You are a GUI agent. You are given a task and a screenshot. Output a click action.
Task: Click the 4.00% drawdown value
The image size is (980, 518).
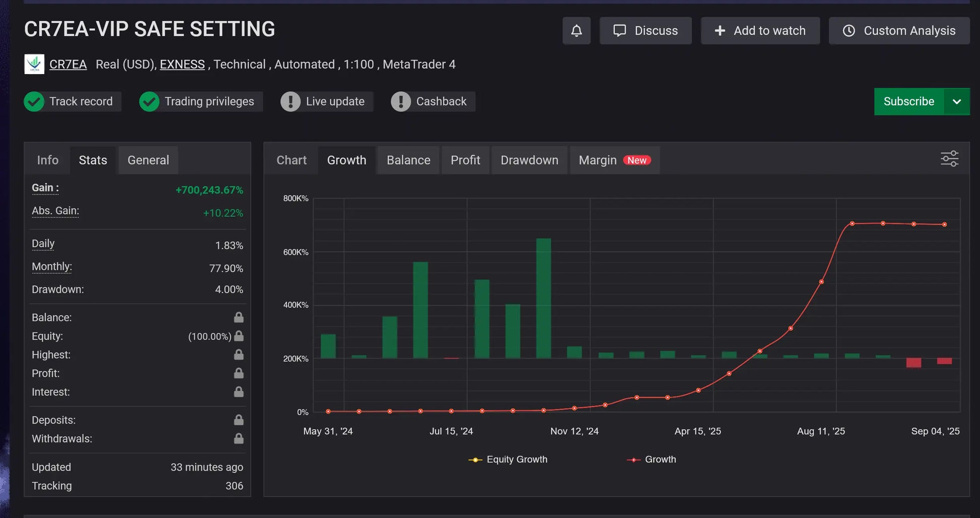[229, 290]
